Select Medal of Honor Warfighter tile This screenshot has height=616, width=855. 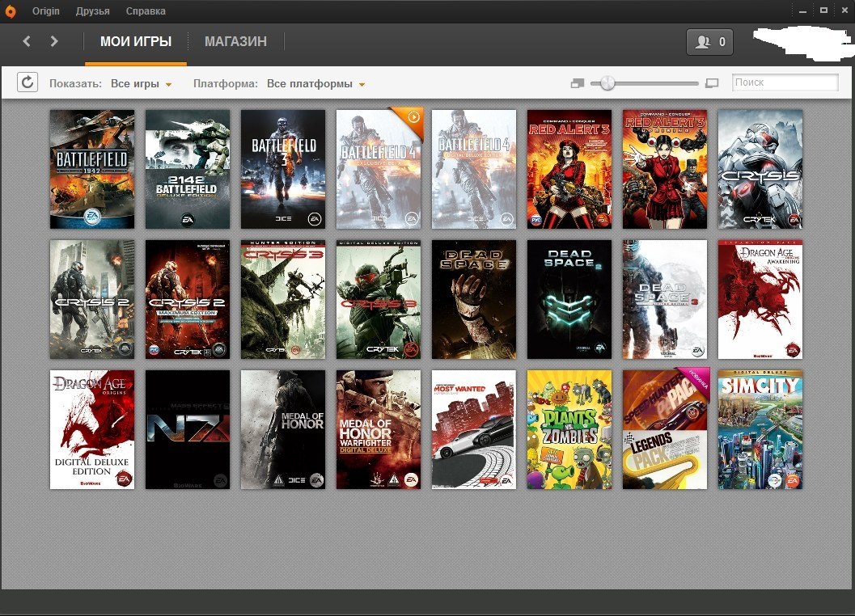click(379, 429)
